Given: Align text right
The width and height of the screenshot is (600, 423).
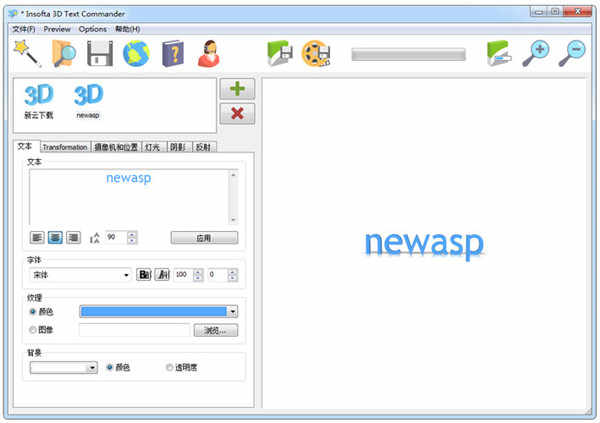Looking at the screenshot, I should pyautogui.click(x=73, y=238).
